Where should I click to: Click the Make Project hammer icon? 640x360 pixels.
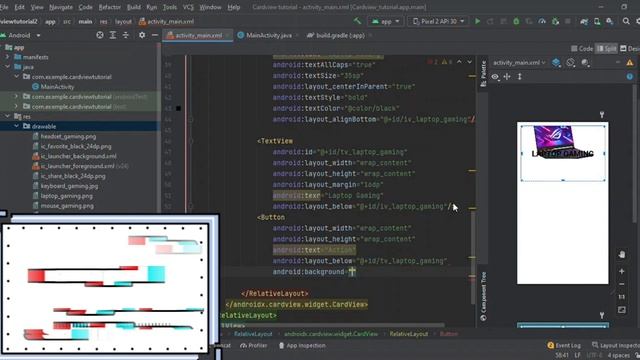pyautogui.click(x=358, y=21)
